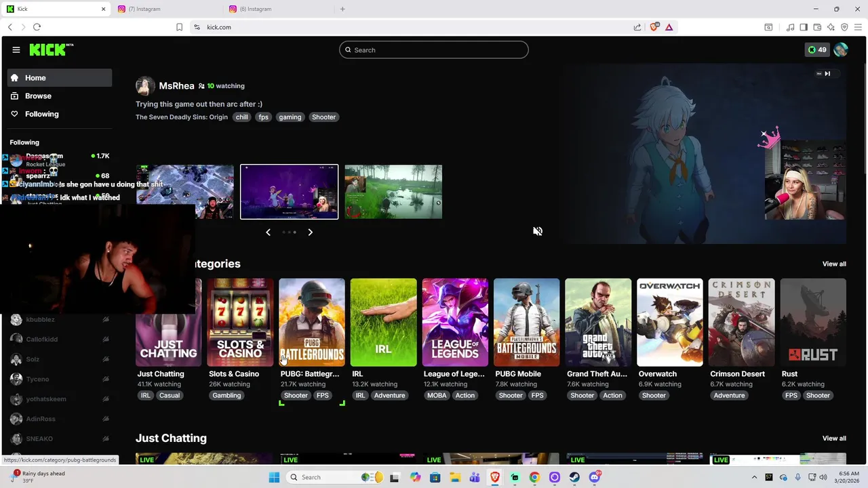Viewport: 868px width, 488px height.
Task: Open Brave Rewards triangle icon
Action: 669,27
